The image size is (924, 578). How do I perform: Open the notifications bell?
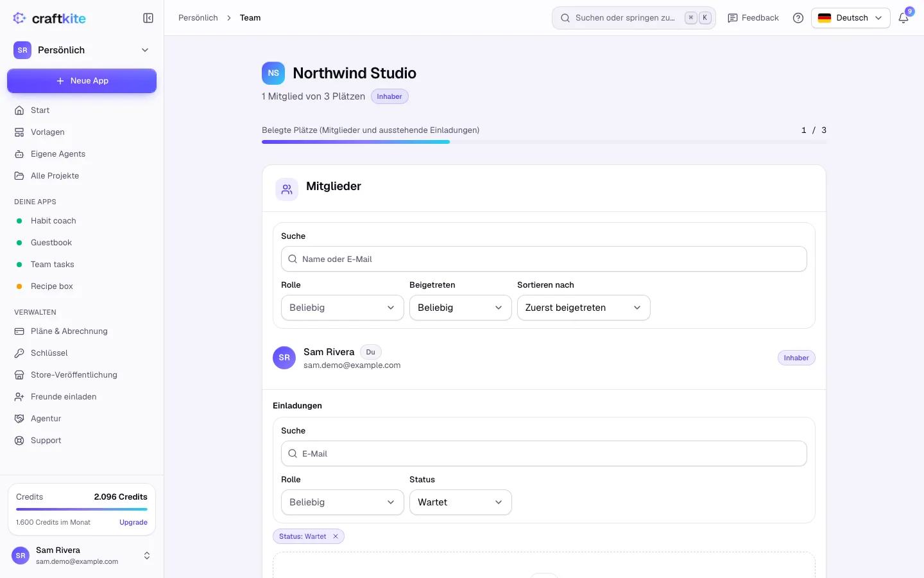903,18
